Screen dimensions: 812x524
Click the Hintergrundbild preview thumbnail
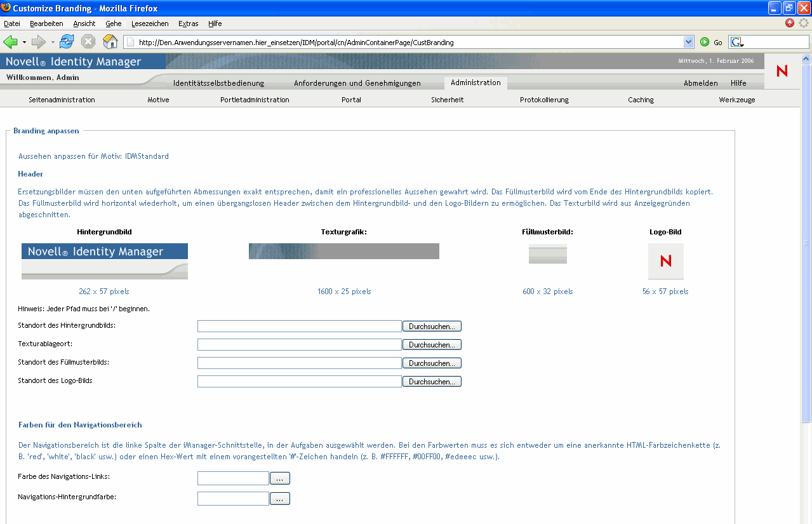coord(105,261)
